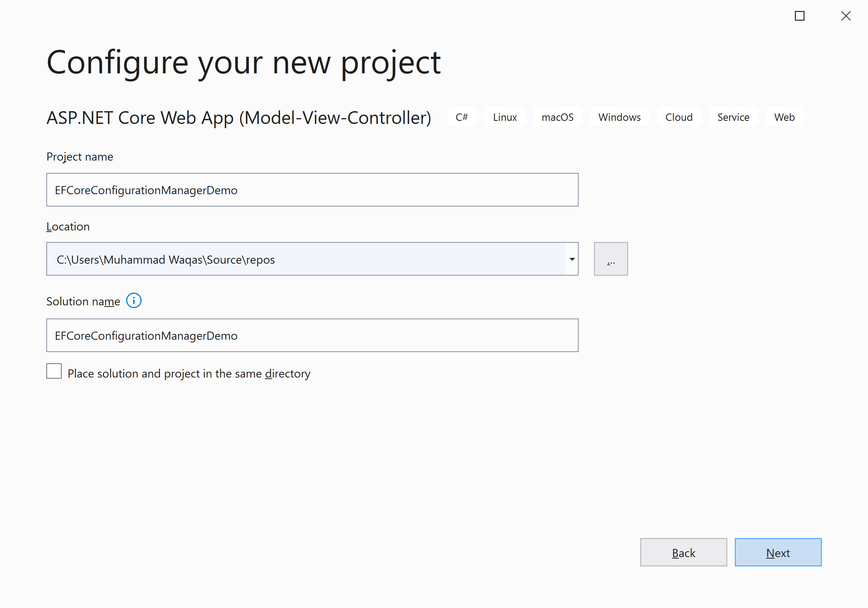The image size is (868, 608).
Task: Go Back to the previous step
Action: [683, 552]
